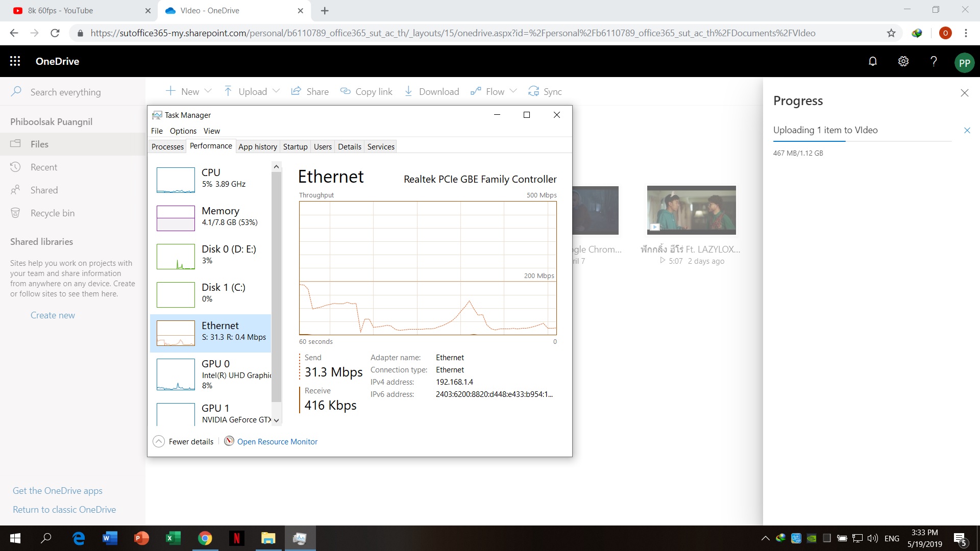Open the PP account avatar menu
The image size is (980, 551).
[964, 63]
